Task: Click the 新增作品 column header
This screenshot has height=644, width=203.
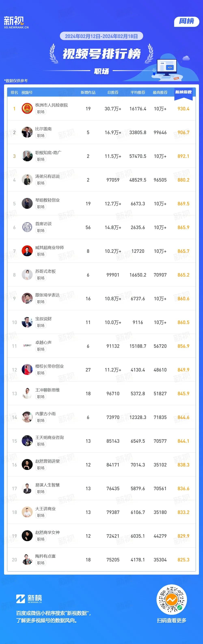Action: point(88,93)
